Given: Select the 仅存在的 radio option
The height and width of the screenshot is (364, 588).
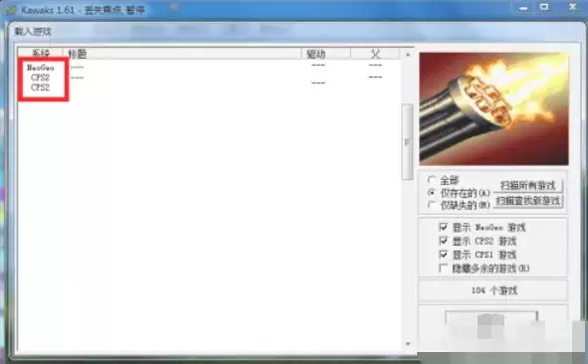Looking at the screenshot, I should [432, 193].
